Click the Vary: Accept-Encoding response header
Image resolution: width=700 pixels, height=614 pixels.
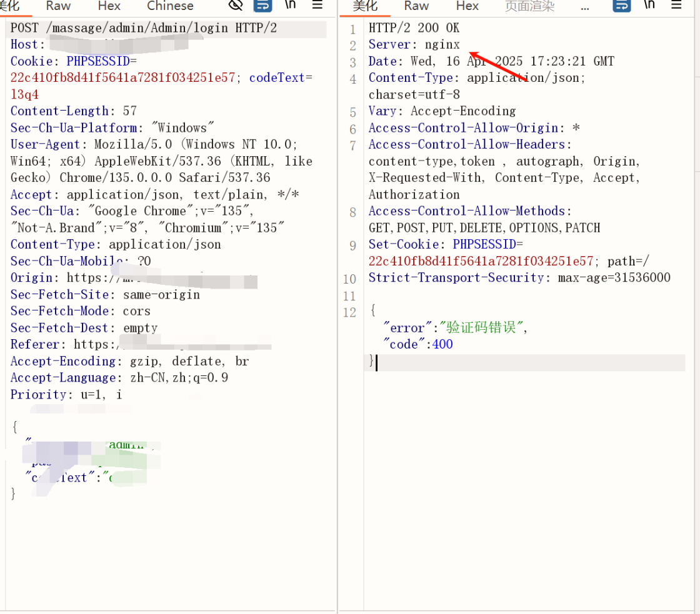442,111
